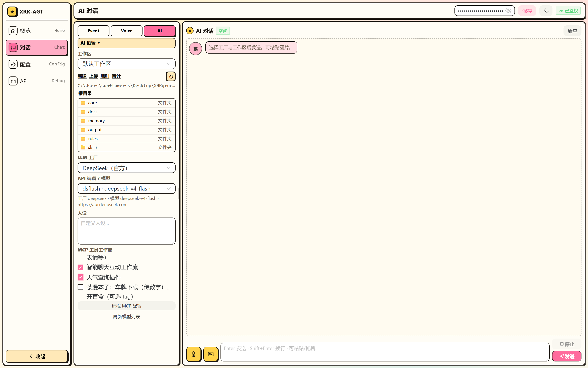The image size is (588, 368).
Task: Click the 保存 button
Action: tap(527, 11)
